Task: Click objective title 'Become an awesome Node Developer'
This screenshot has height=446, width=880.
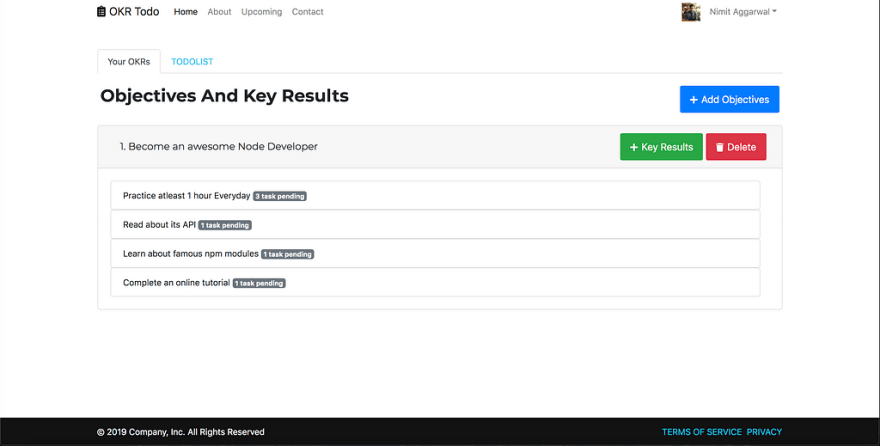Action: tap(218, 146)
